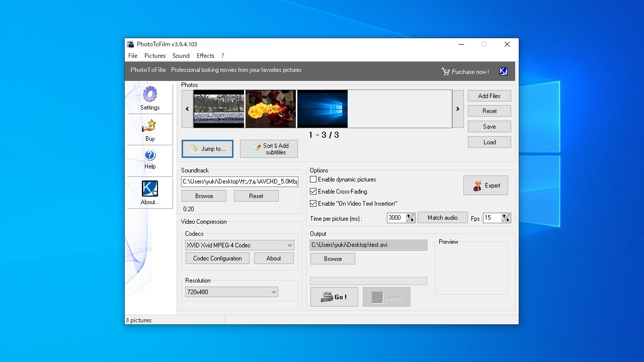The image size is (644, 362).
Task: Click the Fps value field
Action: [x=492, y=218]
